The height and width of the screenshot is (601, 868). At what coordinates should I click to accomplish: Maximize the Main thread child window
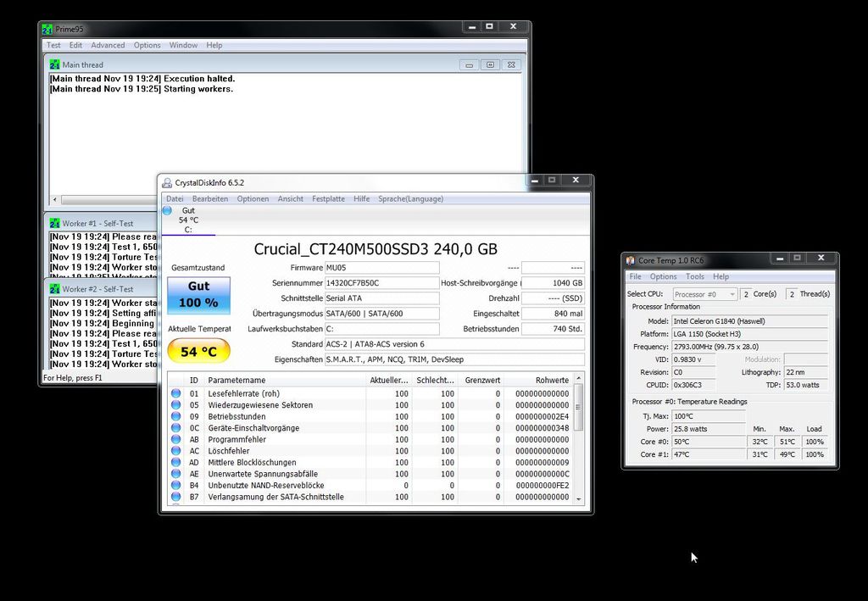point(490,64)
